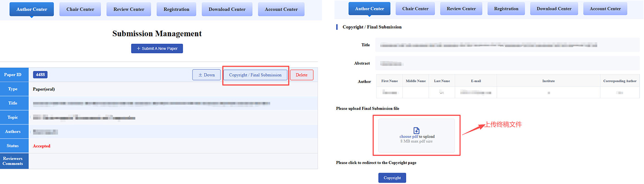Click Author Center tab above Submission Management heading
The image size is (644, 184).
pyautogui.click(x=31, y=9)
